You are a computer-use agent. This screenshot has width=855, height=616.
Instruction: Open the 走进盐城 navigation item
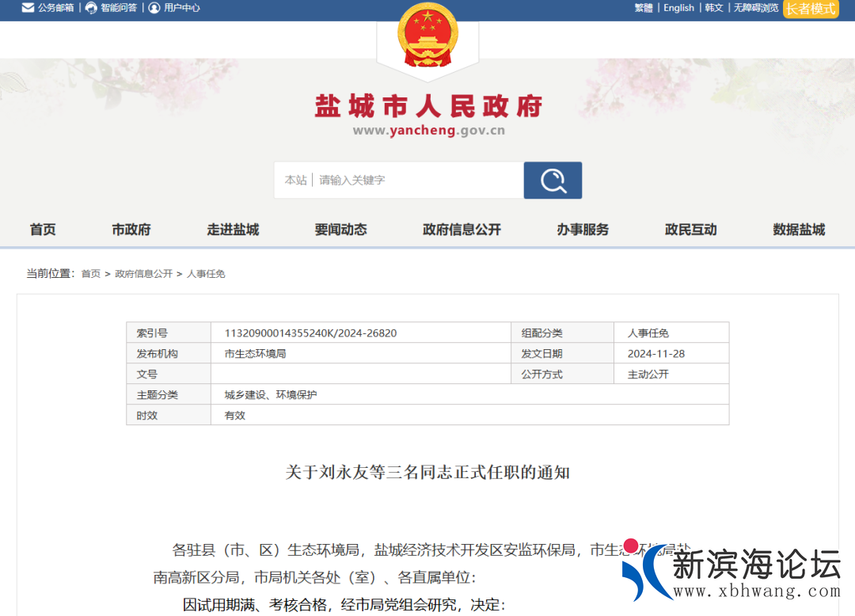coord(233,230)
